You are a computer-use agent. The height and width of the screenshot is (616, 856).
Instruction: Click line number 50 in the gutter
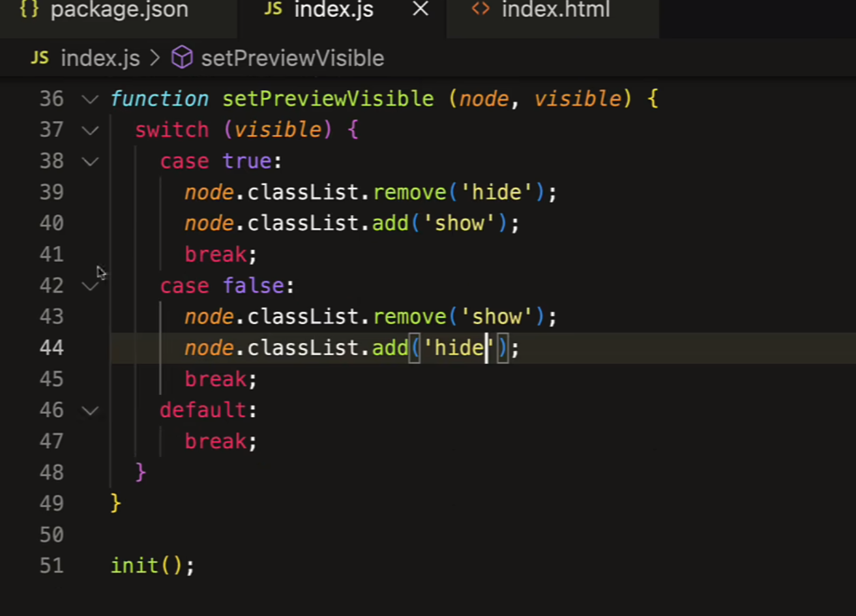52,535
